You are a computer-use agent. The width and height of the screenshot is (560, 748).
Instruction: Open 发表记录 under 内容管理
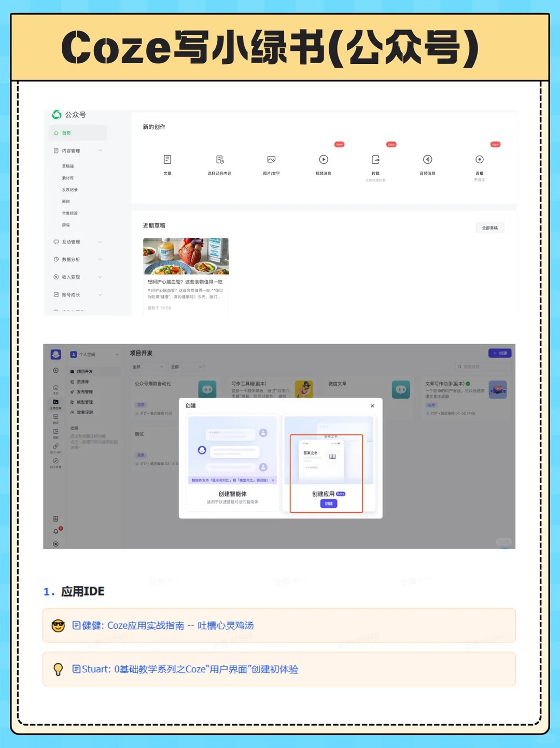point(70,190)
